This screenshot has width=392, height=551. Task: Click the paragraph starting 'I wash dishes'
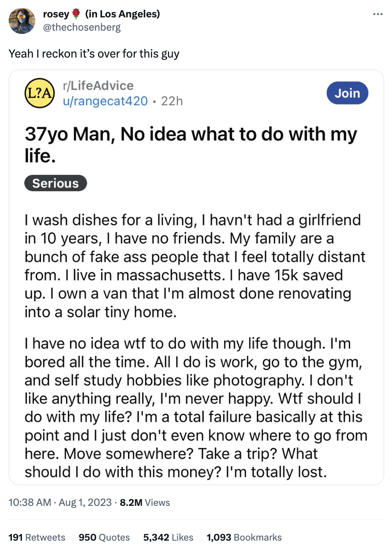click(x=195, y=266)
